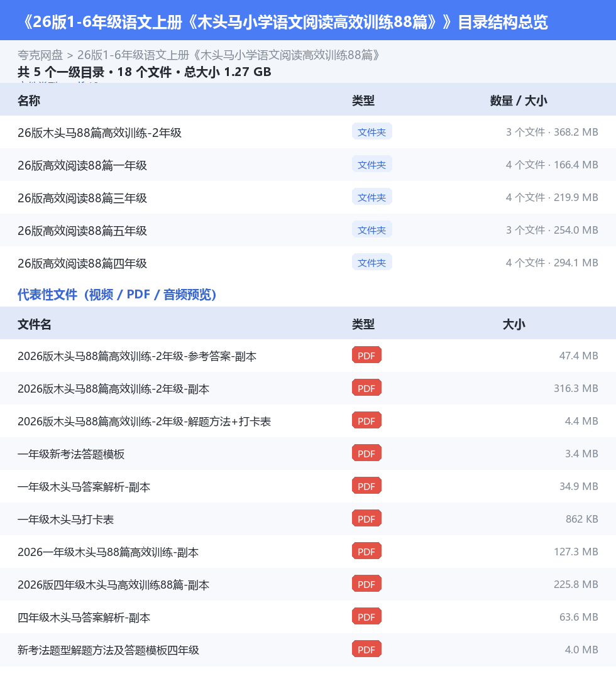The image size is (616, 686).
Task: Select file 新考法题型解题方法及答题模板四年级
Action: coord(109,650)
